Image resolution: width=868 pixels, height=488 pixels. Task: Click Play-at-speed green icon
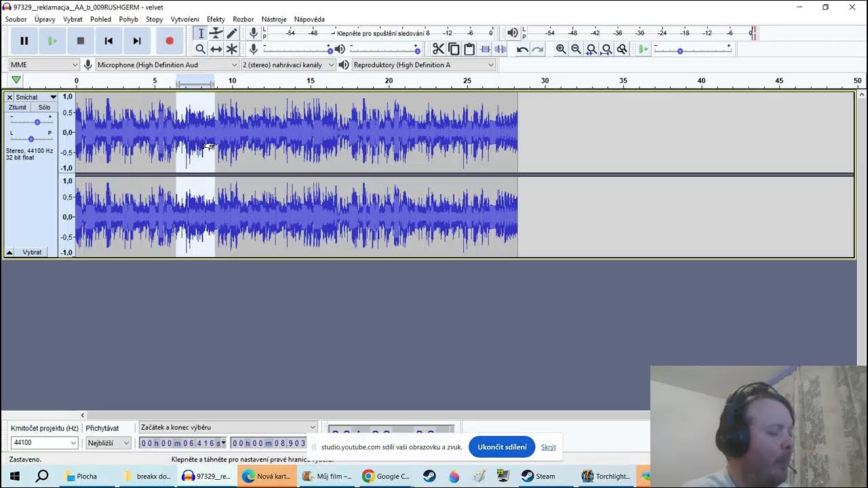644,49
